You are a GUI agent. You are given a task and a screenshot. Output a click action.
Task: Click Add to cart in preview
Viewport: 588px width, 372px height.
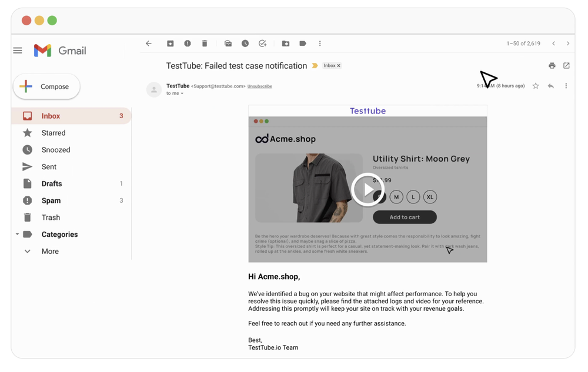point(405,217)
